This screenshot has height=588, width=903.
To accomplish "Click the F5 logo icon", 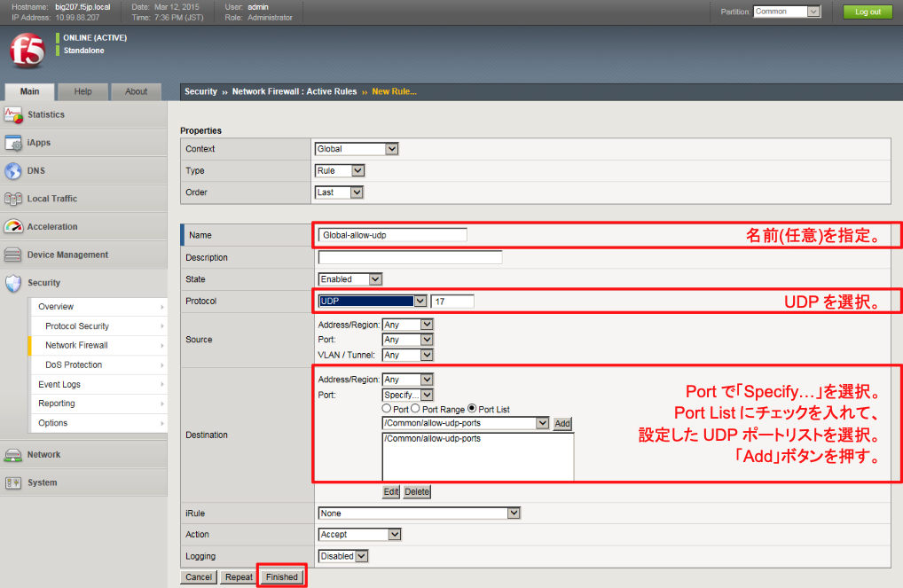I will 27,51.
